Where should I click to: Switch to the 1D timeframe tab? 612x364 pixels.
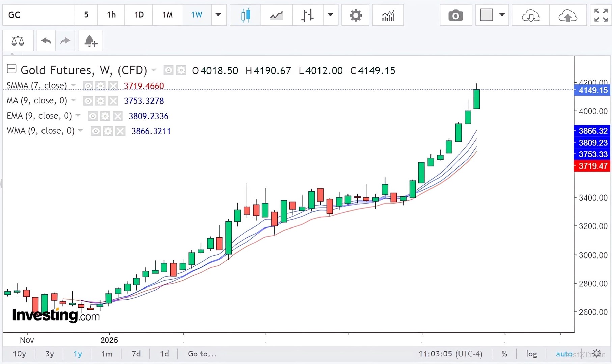pyautogui.click(x=138, y=15)
